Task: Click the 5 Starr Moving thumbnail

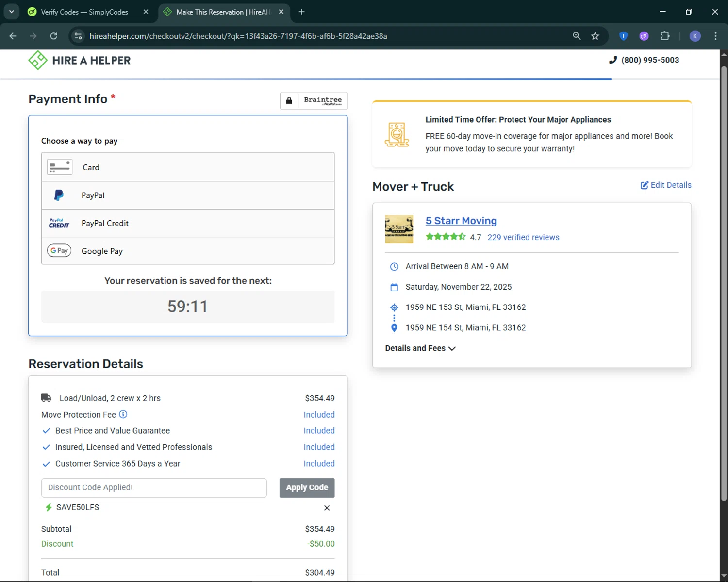Action: coord(399,229)
